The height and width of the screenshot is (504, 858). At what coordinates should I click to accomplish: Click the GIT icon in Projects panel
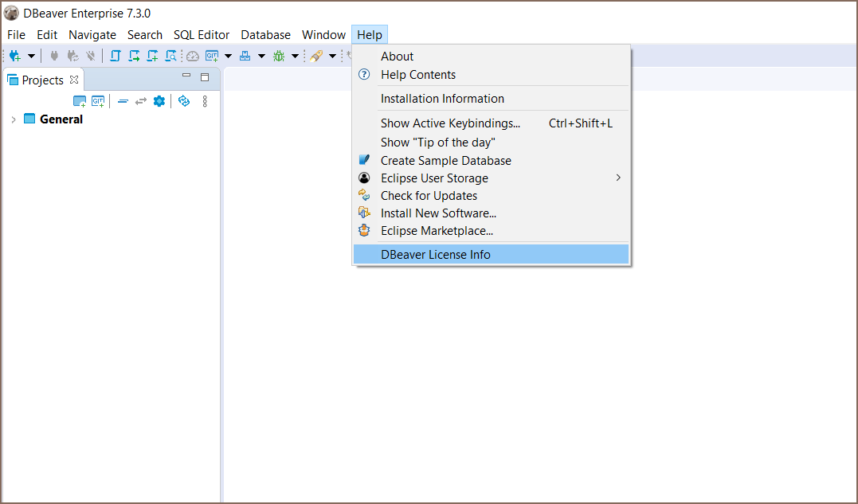click(x=98, y=101)
